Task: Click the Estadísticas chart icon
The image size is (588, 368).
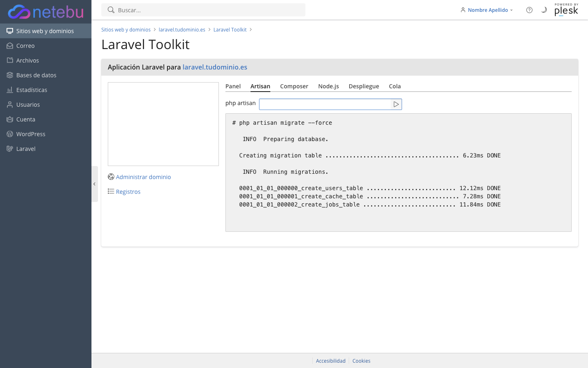Action: (10, 90)
